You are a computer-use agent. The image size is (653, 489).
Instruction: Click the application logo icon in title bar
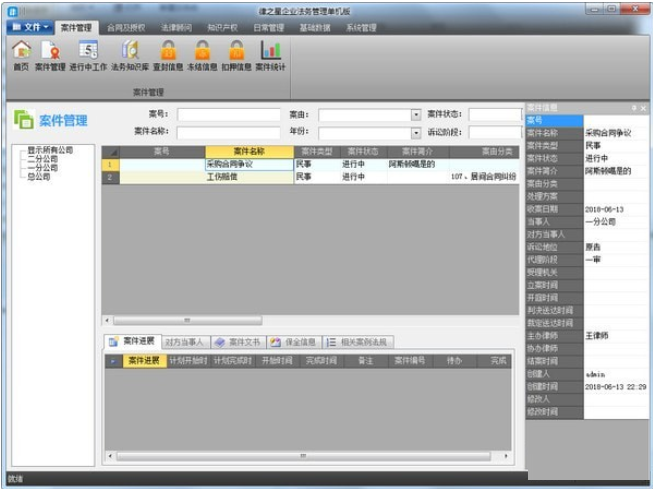[x=13, y=11]
